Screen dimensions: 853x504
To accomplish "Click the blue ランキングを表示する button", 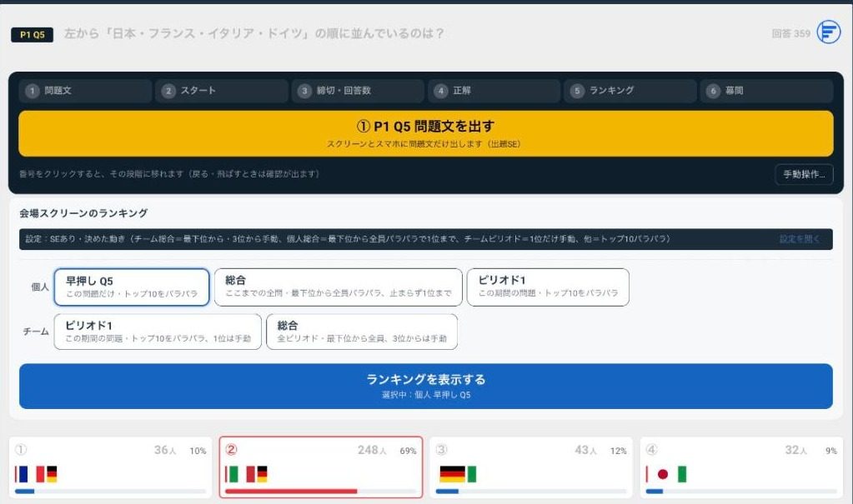I will click(x=426, y=386).
